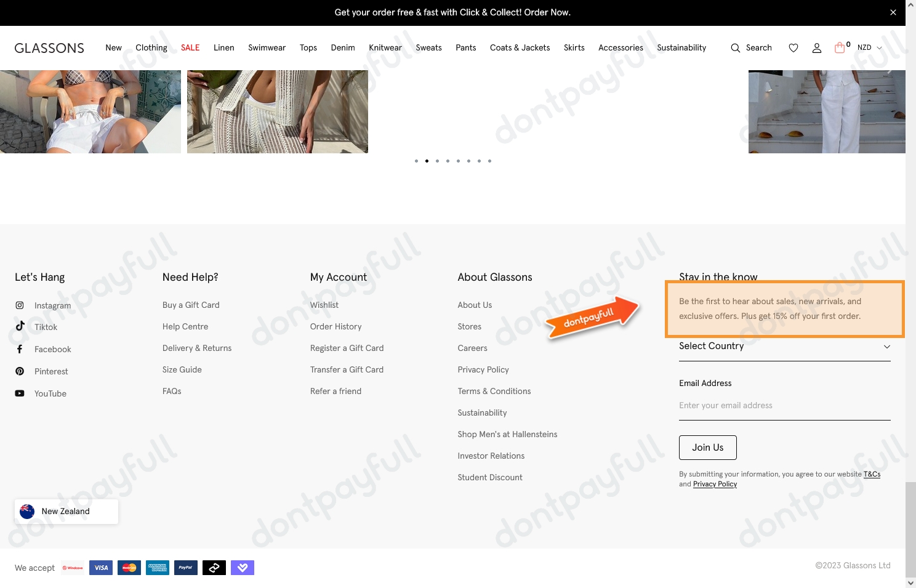Open Glassons Facebook via its icon
916x588 pixels.
[x=19, y=348]
